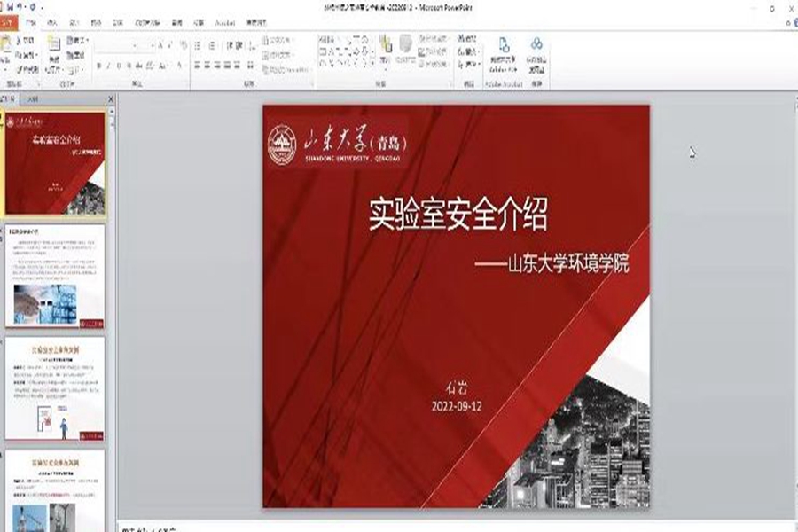Open line spacing options

click(x=253, y=46)
